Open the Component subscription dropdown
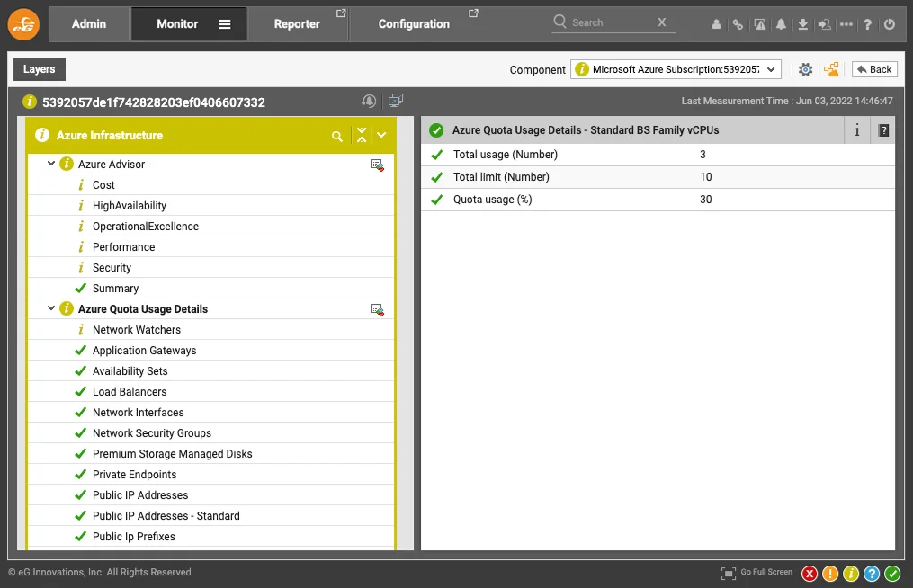Image resolution: width=913 pixels, height=588 pixels. [676, 69]
